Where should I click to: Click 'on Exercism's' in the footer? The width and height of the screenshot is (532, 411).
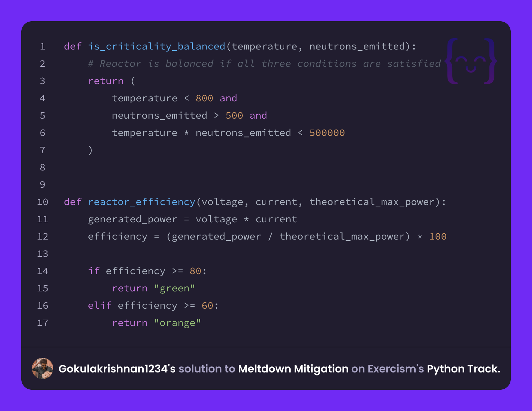coord(388,369)
